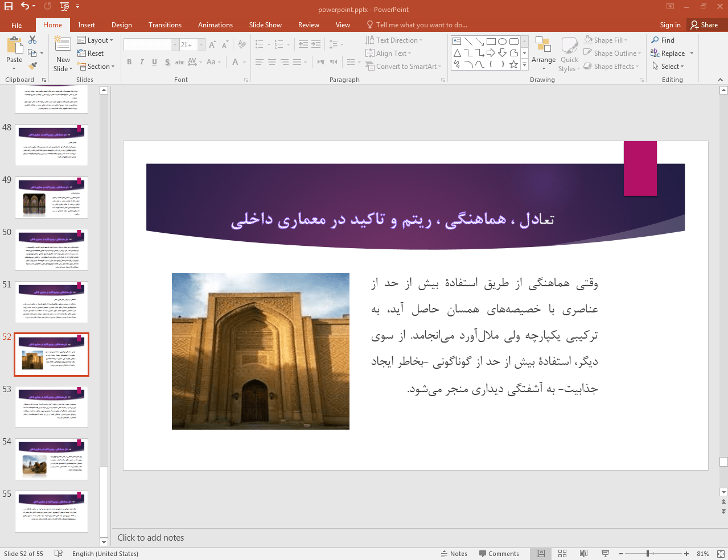Click the Align Left paragraph icon
Viewport: 728px width, 560px height.
coord(260,62)
